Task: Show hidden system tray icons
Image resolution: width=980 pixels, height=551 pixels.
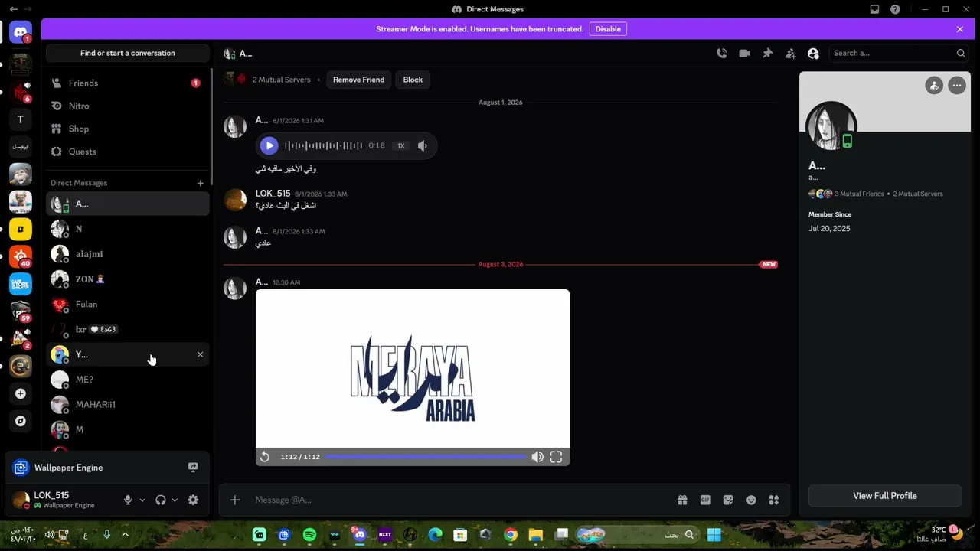Action: (125, 535)
